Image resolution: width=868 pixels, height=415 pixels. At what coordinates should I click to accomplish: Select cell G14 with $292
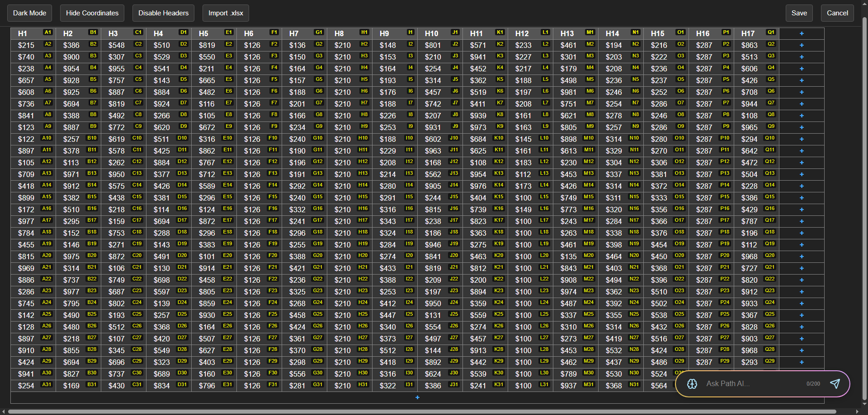click(x=304, y=186)
